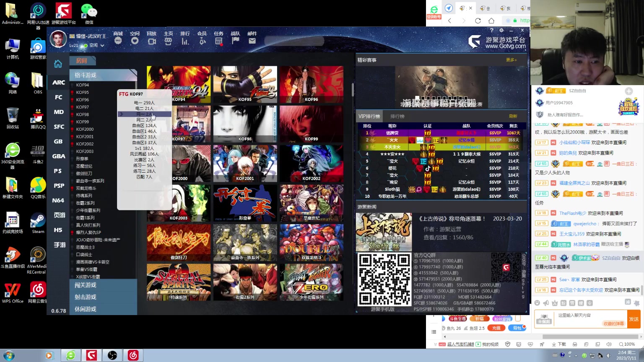Open the 空间 space heart icon
The width and height of the screenshot is (644, 362).
(x=135, y=41)
